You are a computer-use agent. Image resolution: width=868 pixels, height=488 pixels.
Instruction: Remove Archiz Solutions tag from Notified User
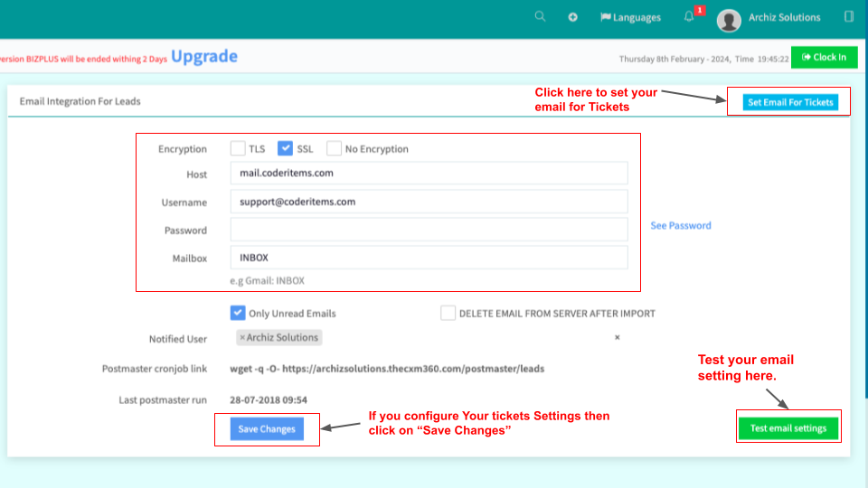[242, 338]
